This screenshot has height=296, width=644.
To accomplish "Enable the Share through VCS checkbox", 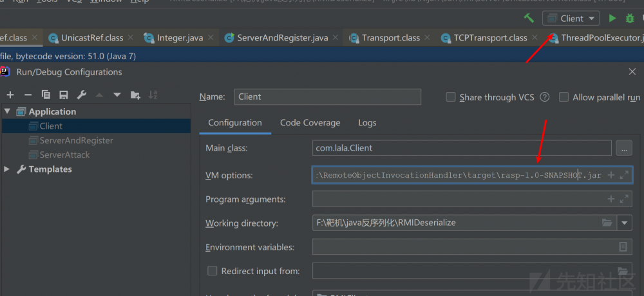I will pos(451,97).
